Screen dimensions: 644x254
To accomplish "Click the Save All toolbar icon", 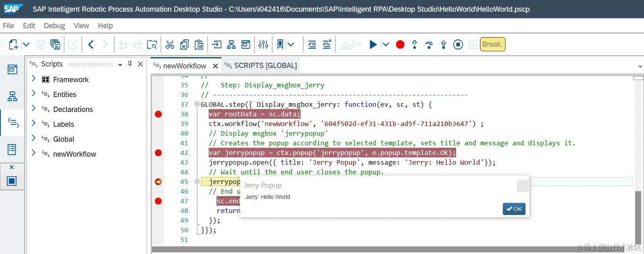I will (x=55, y=44).
